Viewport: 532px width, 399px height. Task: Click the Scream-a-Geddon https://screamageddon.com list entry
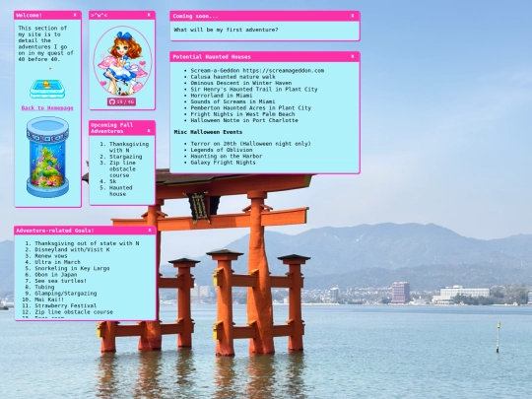click(257, 71)
